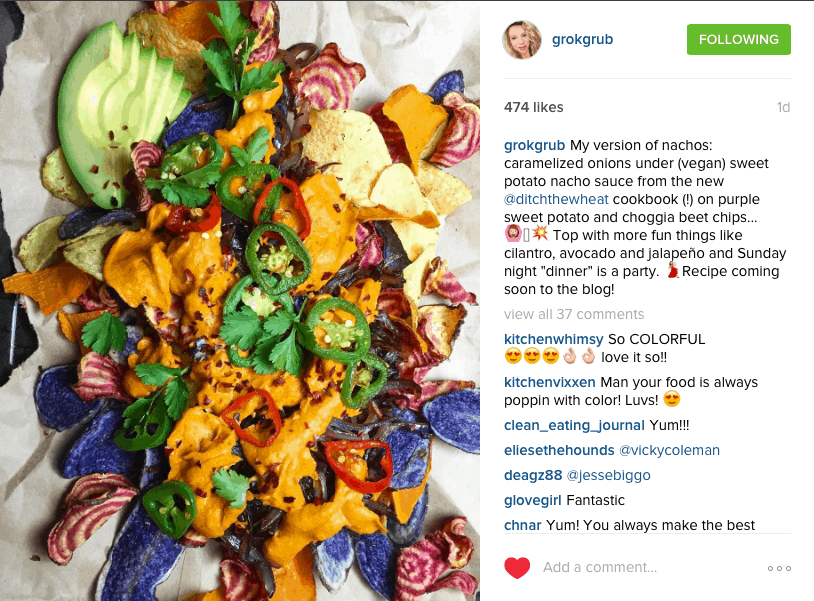Expand view all 37 comments
814x601 pixels.
click(x=574, y=314)
